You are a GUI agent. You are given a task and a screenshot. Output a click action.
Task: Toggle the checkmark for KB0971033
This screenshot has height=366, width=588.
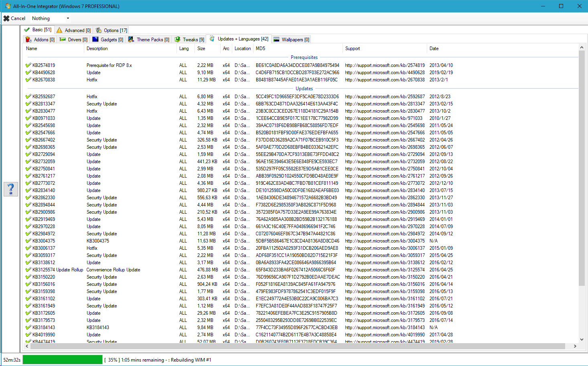pos(28,118)
